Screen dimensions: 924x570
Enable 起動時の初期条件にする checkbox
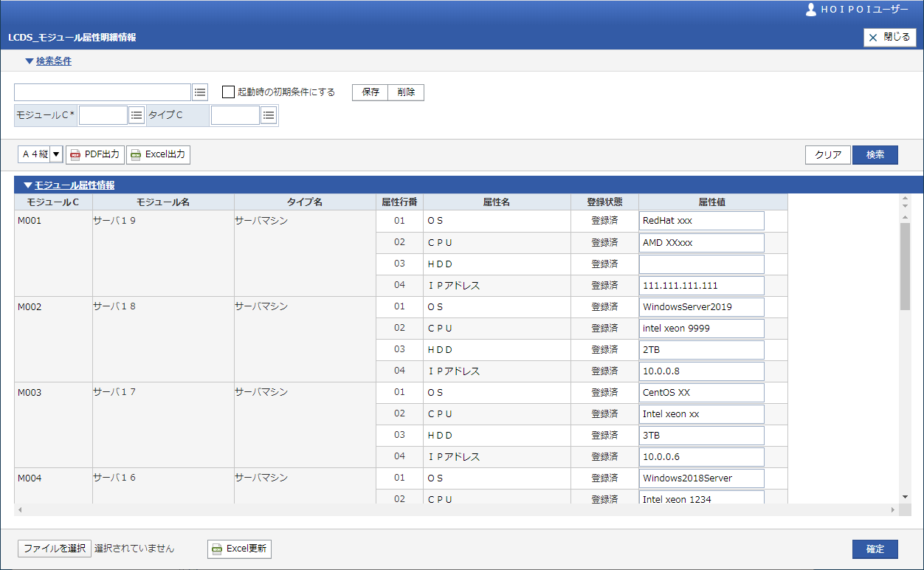click(x=229, y=92)
